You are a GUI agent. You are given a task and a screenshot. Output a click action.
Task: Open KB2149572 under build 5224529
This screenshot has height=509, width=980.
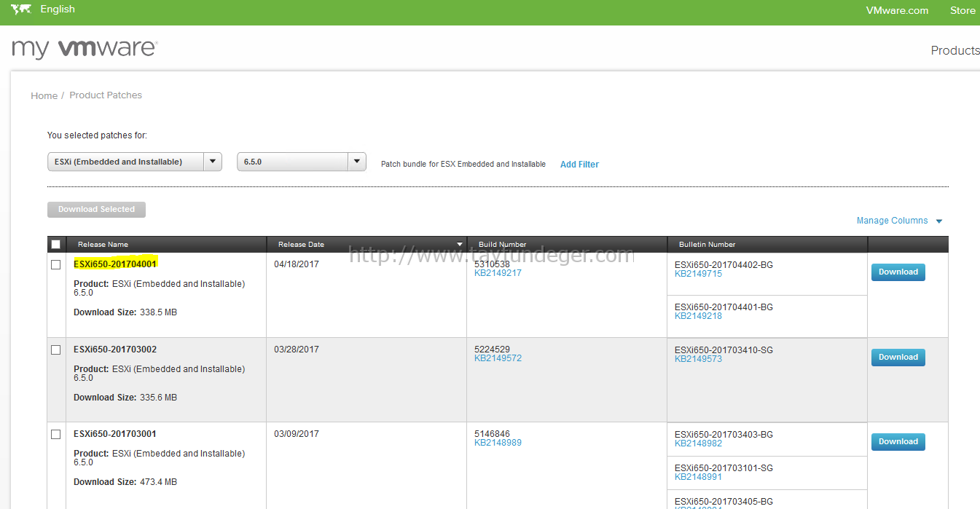[x=498, y=358]
